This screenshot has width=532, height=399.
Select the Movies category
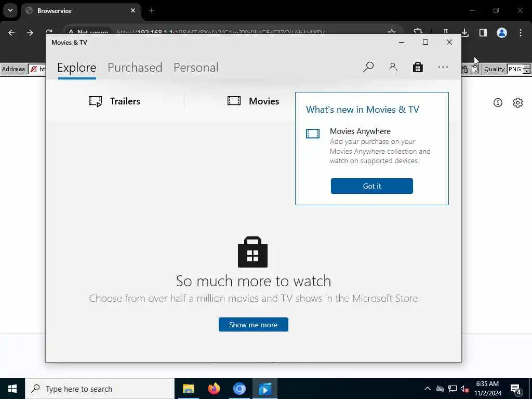point(253,101)
